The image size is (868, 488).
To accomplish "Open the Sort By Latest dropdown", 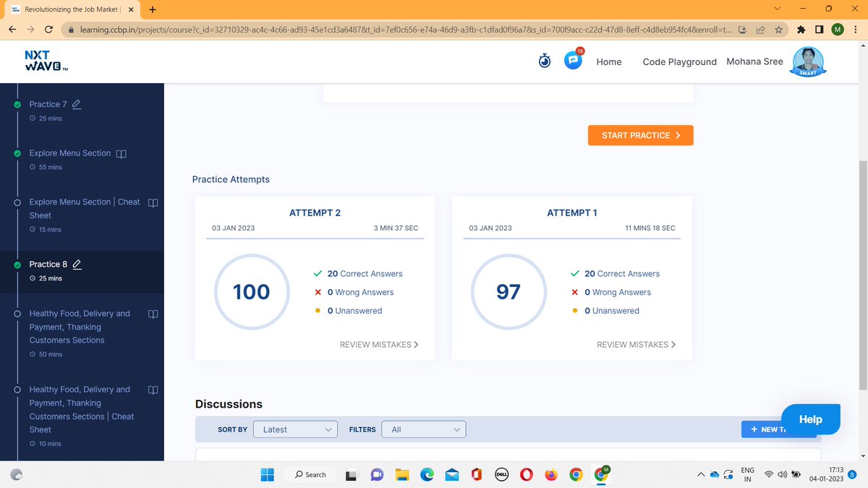I will pyautogui.click(x=296, y=429).
